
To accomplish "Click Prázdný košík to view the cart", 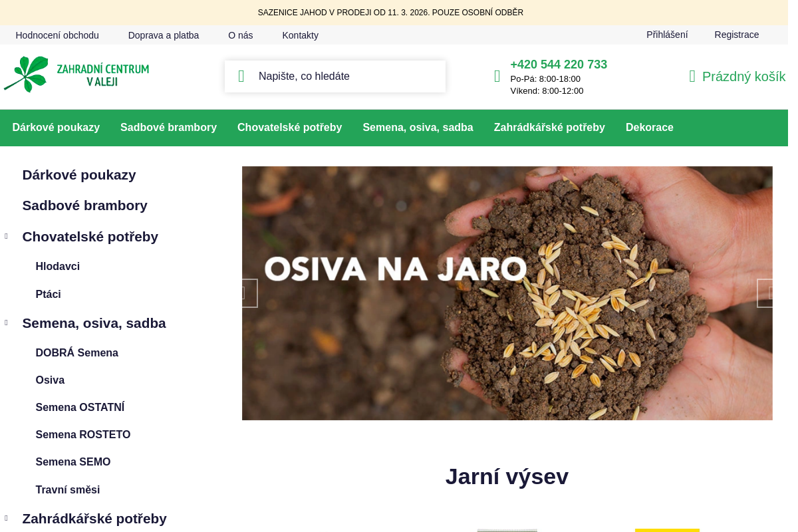I will click(x=743, y=76).
